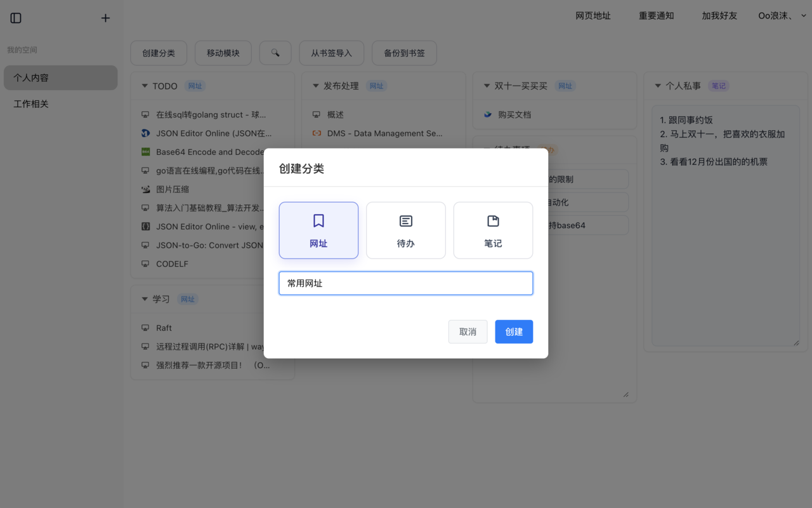Click the 笔记 tag next to 个人私事

click(x=719, y=86)
